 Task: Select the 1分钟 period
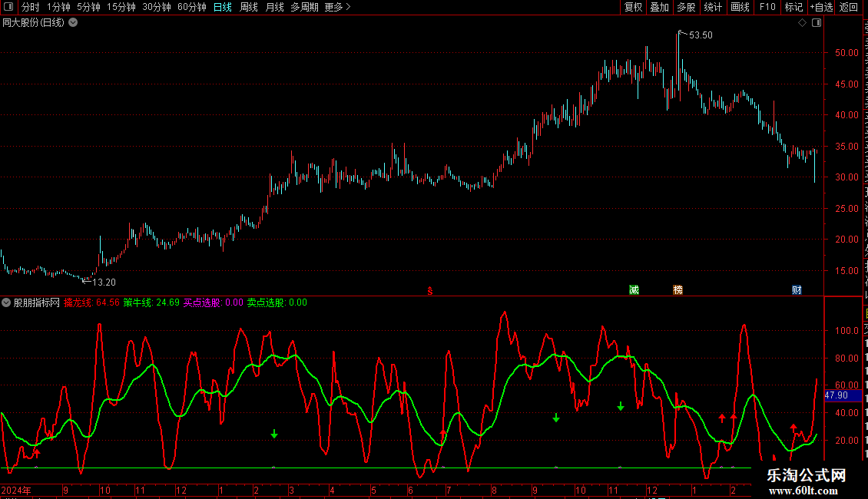58,7
